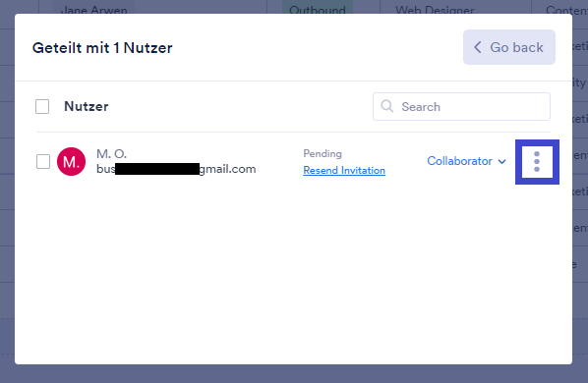
Task: Click Jane Arwen in background table
Action: point(93,10)
